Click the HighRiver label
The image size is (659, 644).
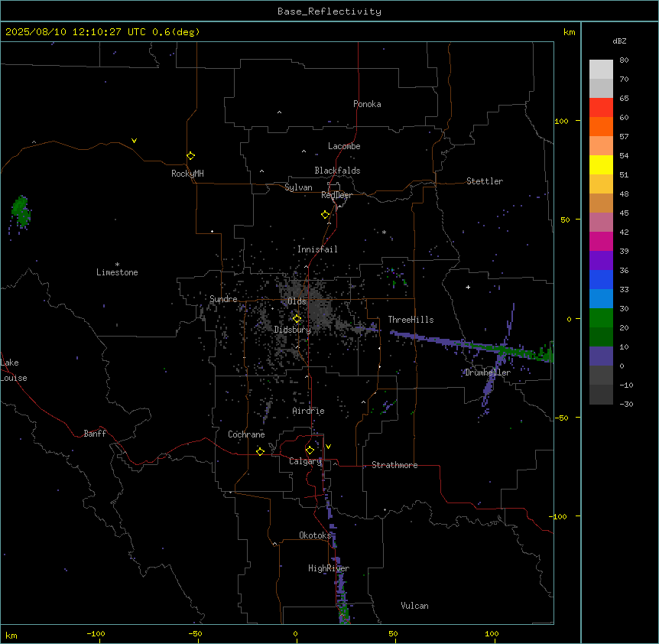[329, 568]
